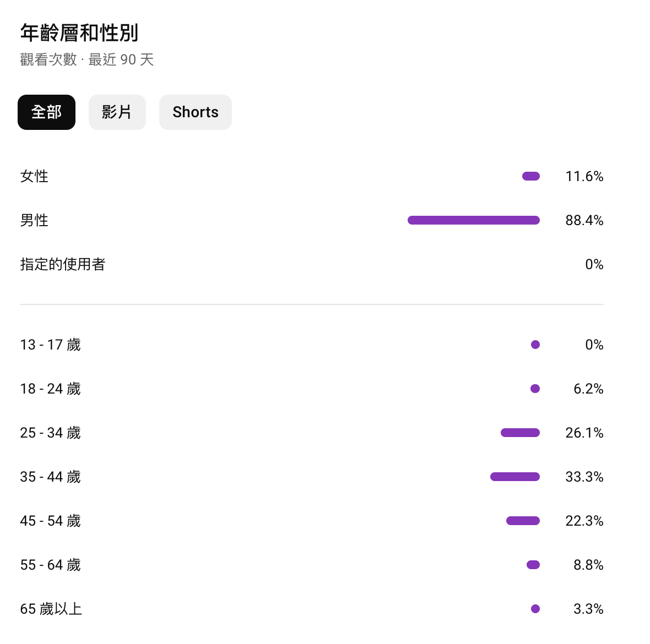The height and width of the screenshot is (644, 650).
Task: Click the 33.3% percentage value
Action: coord(584,477)
